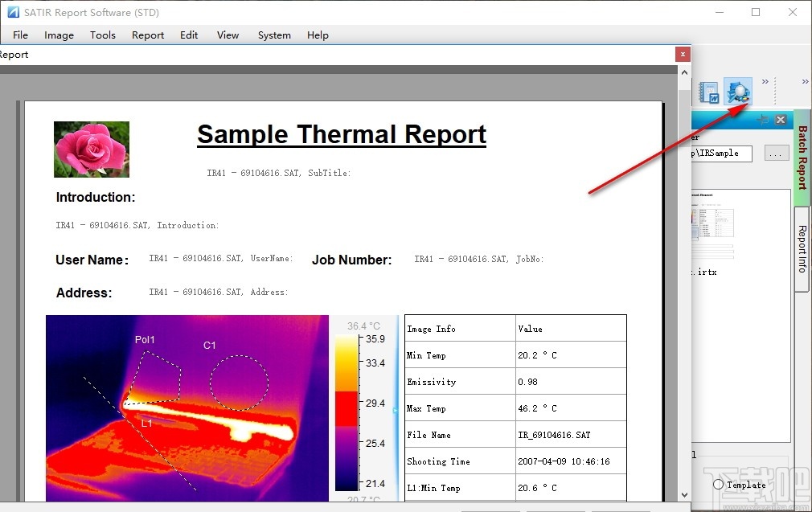Click the close icon on the Report tab
This screenshot has height=512, width=812.
point(683,54)
